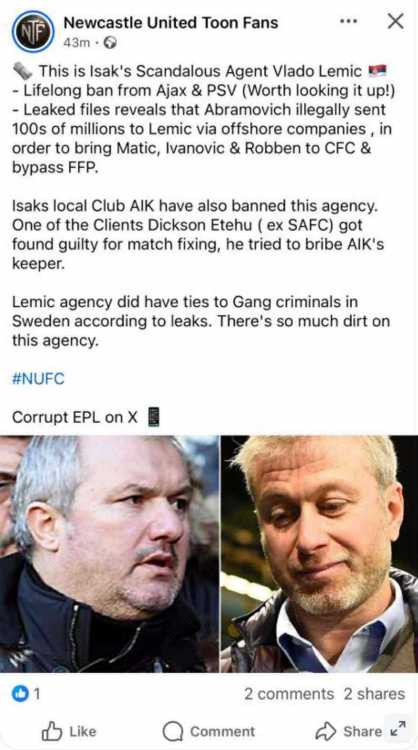Viewport: 418px width, 750px height.
Task: Open the #NUFC hashtag link
Action: coord(38,379)
